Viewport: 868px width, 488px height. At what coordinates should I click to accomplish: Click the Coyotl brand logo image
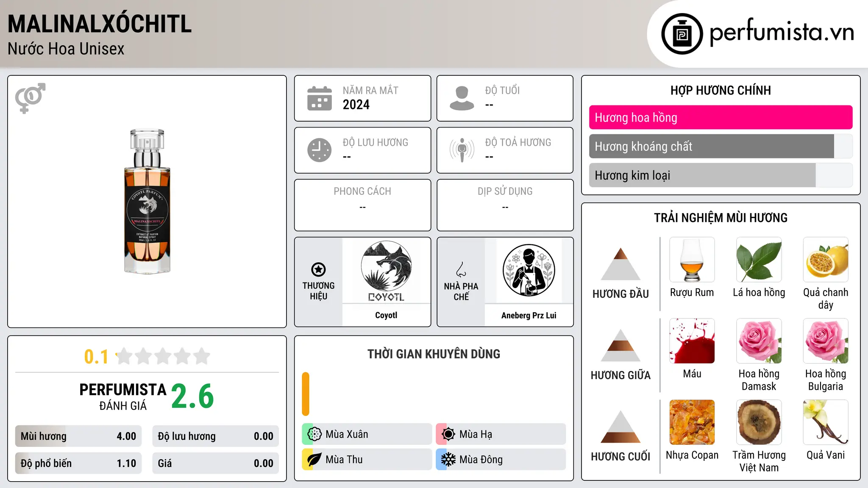click(x=386, y=271)
